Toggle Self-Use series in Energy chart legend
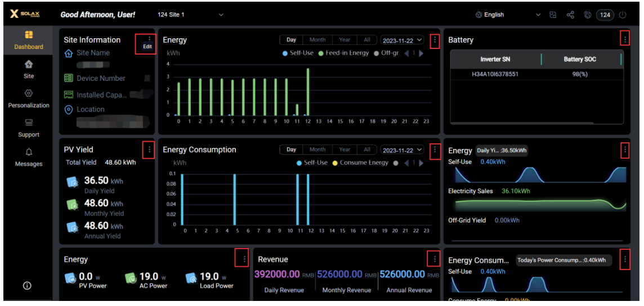Image resolution: width=644 pixels, height=306 pixels. [x=297, y=53]
